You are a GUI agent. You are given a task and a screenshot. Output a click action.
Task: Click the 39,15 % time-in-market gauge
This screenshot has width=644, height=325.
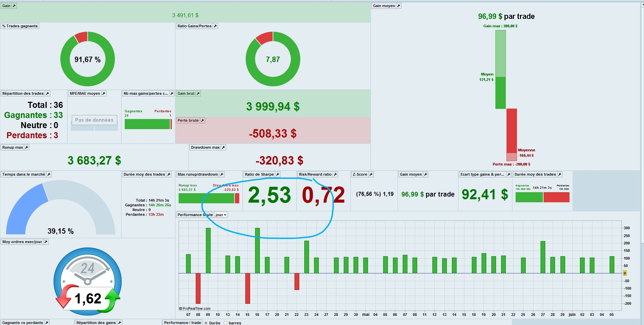61,207
